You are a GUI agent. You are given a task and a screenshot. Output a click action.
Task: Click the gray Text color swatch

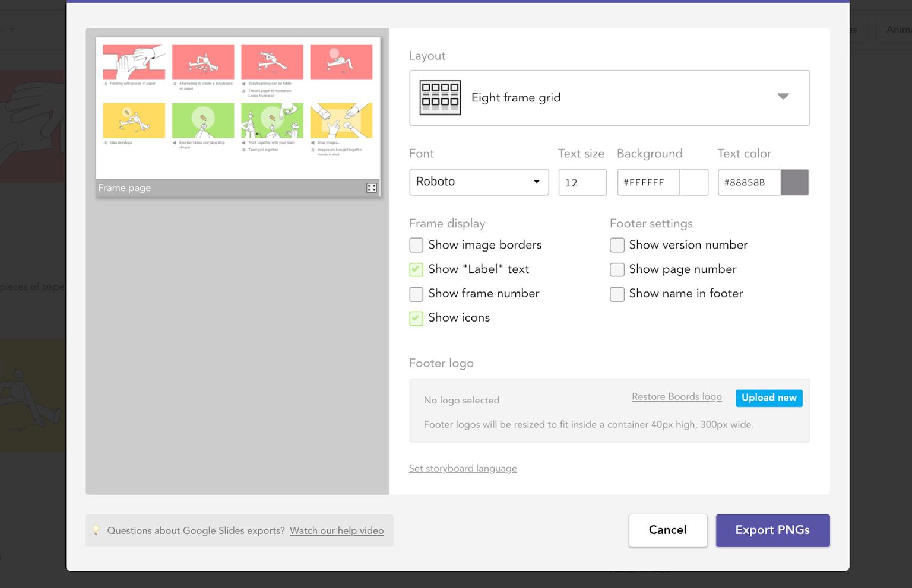(794, 182)
